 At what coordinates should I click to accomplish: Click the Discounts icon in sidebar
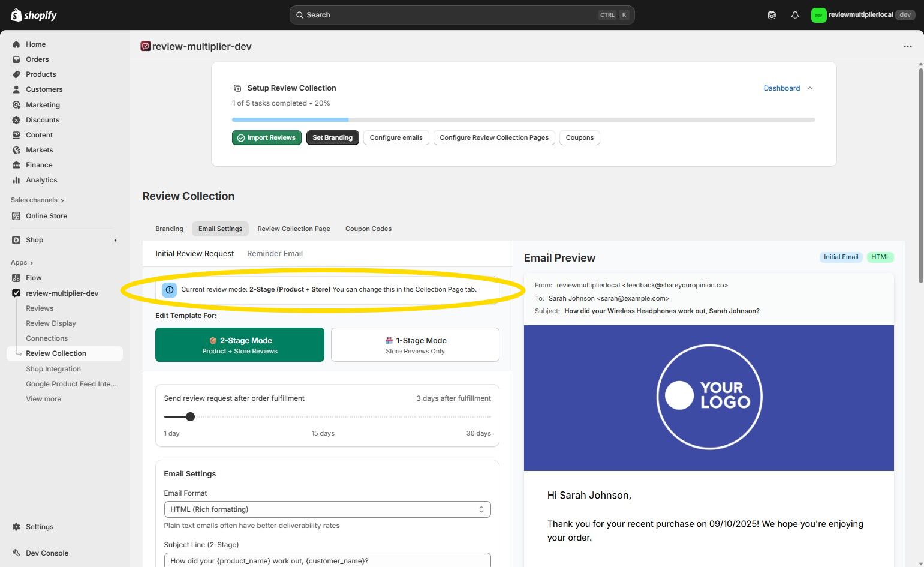click(16, 120)
